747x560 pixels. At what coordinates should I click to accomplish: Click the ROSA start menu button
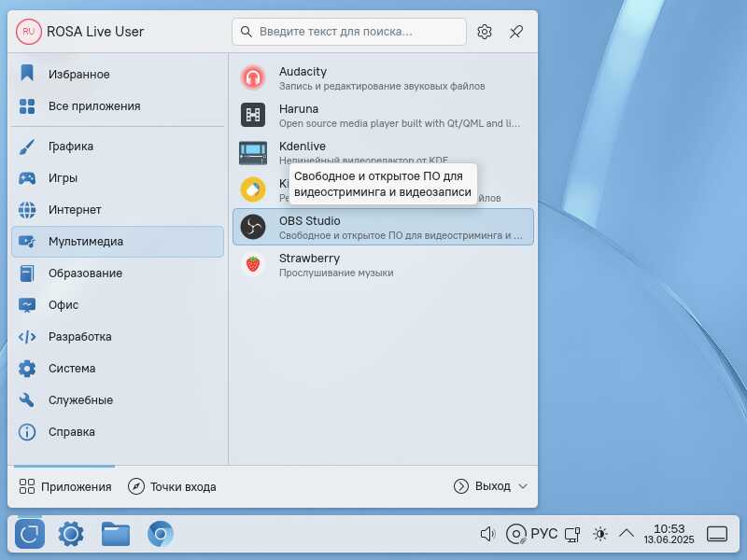(30, 534)
